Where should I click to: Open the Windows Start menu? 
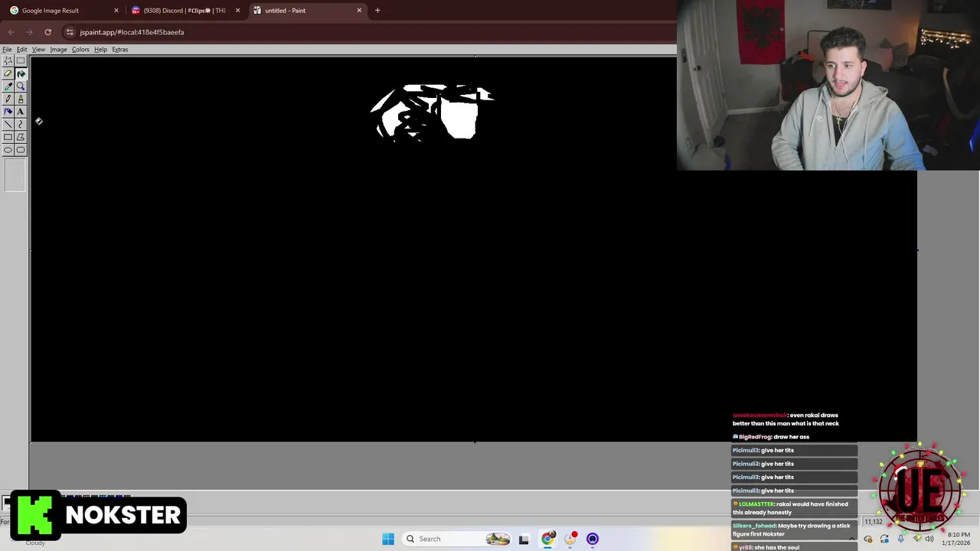tap(388, 539)
